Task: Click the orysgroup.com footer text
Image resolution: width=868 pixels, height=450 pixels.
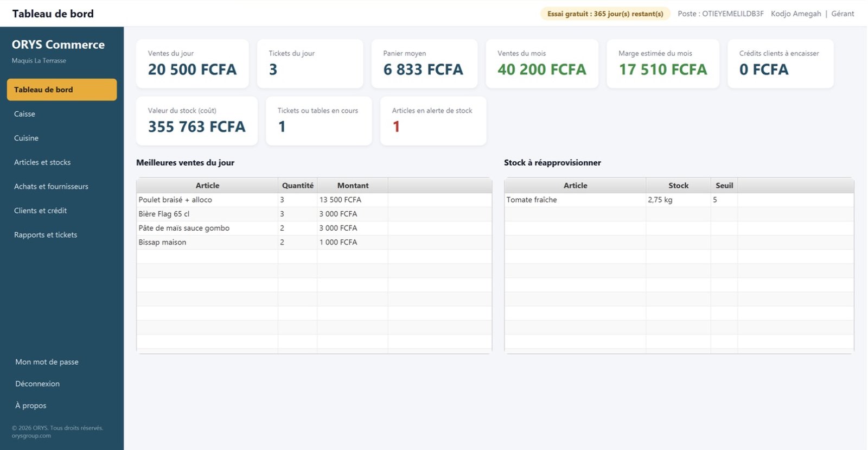Action: click(31, 435)
